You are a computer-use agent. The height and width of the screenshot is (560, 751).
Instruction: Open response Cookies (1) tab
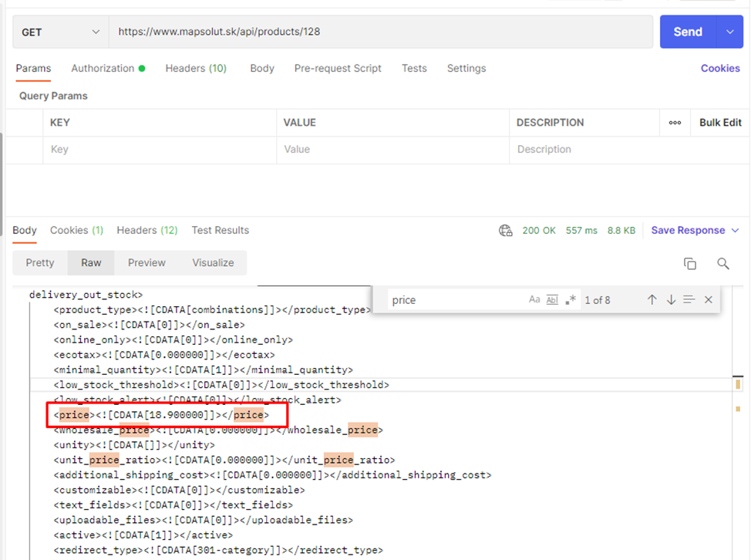pos(76,231)
